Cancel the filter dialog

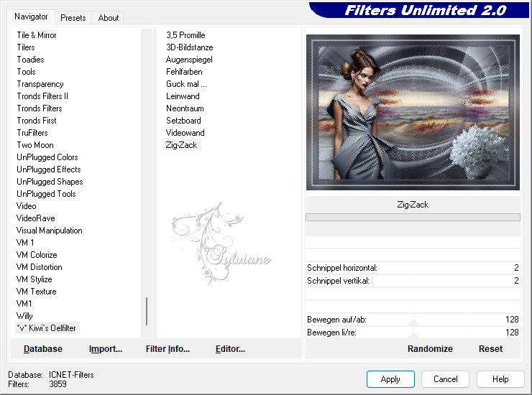(446, 379)
